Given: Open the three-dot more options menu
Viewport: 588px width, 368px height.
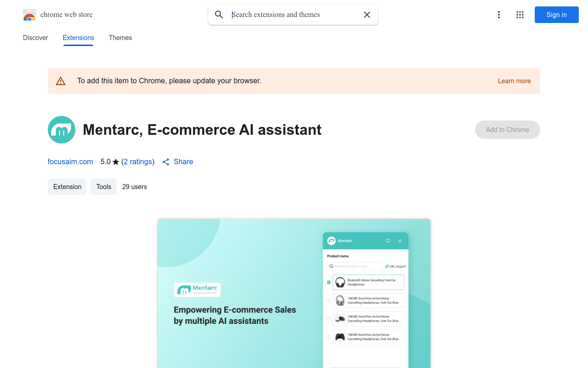Looking at the screenshot, I should coord(499,15).
